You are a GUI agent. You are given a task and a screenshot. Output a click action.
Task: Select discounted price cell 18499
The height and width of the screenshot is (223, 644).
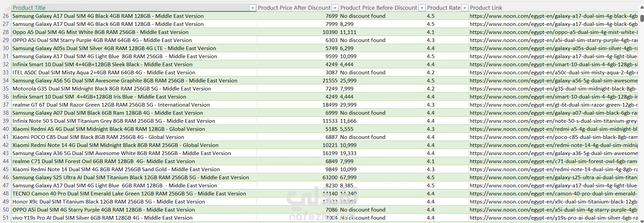[298, 105]
